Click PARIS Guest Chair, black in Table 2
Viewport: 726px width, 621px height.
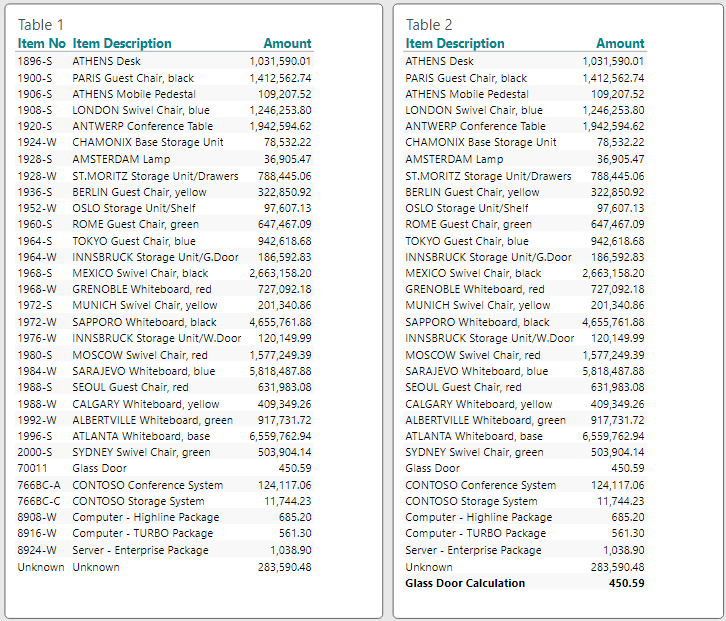click(466, 78)
